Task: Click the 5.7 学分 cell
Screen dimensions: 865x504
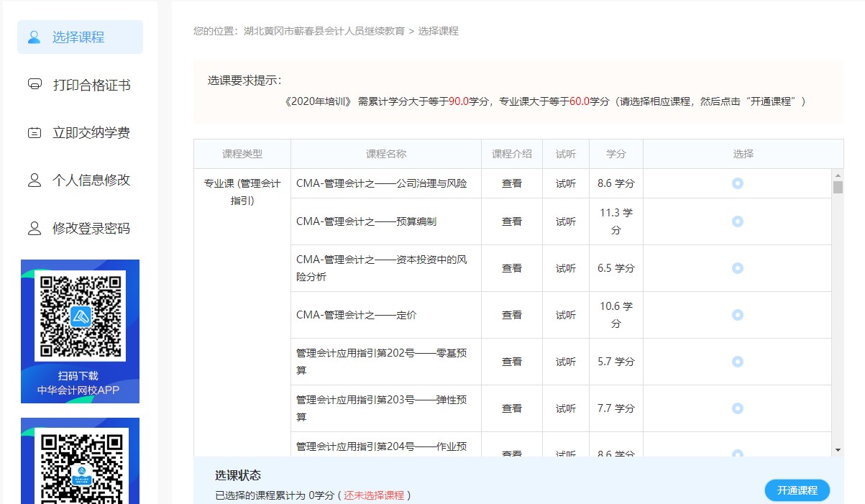Action: [616, 362]
